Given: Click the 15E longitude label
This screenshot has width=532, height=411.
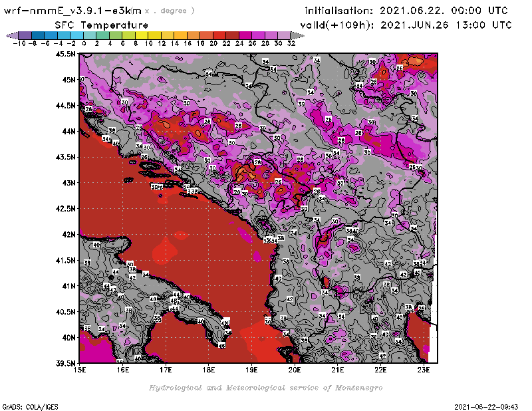Looking at the screenshot, I should pos(80,370).
